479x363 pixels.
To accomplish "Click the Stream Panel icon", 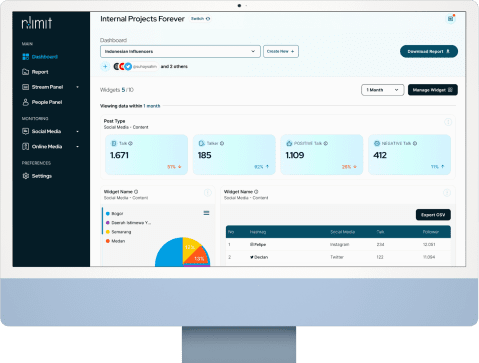I will point(26,87).
